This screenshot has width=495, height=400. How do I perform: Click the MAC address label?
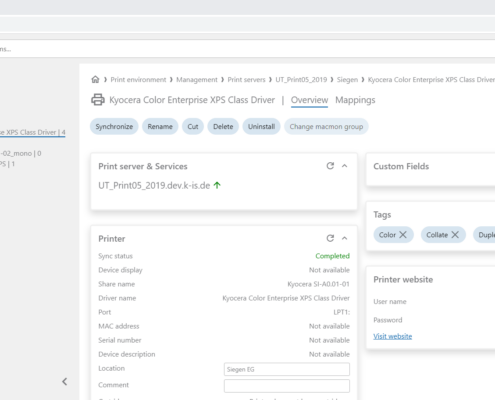(x=119, y=326)
